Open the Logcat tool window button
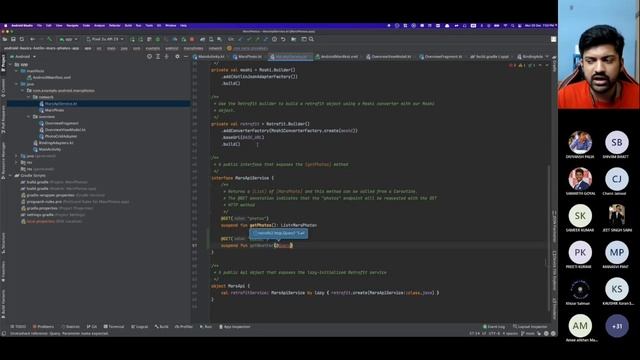 [x=140, y=327]
